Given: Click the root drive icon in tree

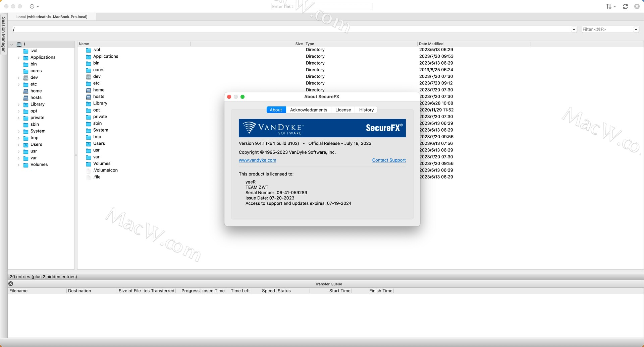Looking at the screenshot, I should [19, 44].
